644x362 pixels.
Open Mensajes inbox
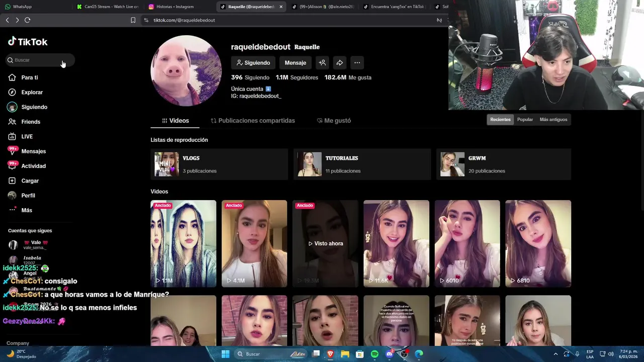[x=33, y=151]
